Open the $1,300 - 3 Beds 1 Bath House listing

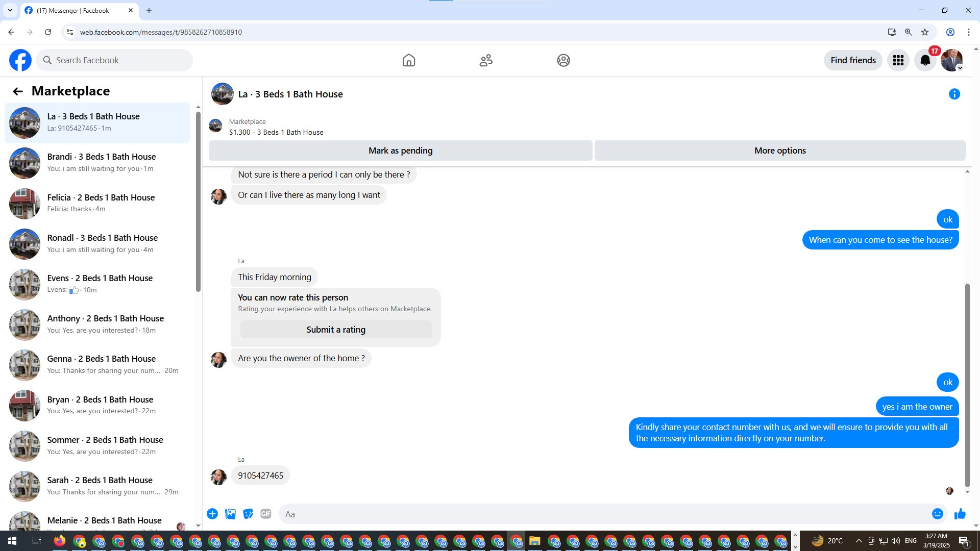coord(276,132)
